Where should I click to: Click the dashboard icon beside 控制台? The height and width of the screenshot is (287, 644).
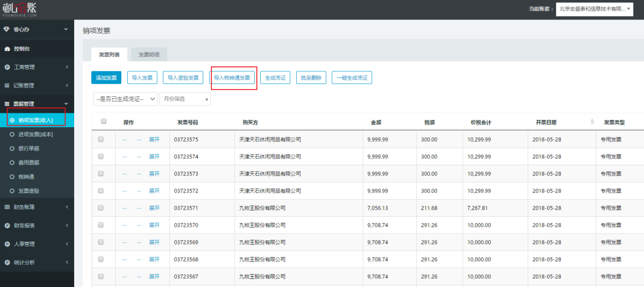(x=7, y=49)
